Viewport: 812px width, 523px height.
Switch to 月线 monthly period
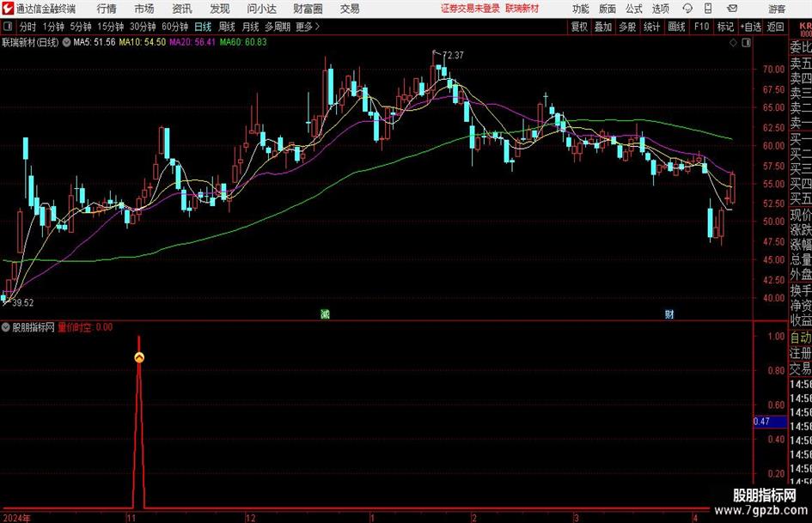coord(251,27)
